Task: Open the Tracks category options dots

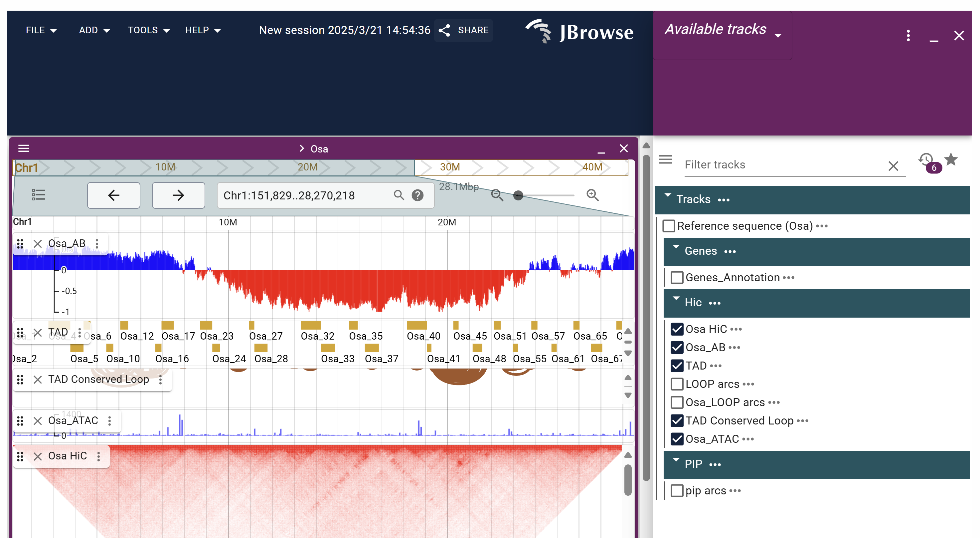Action: 724,200
